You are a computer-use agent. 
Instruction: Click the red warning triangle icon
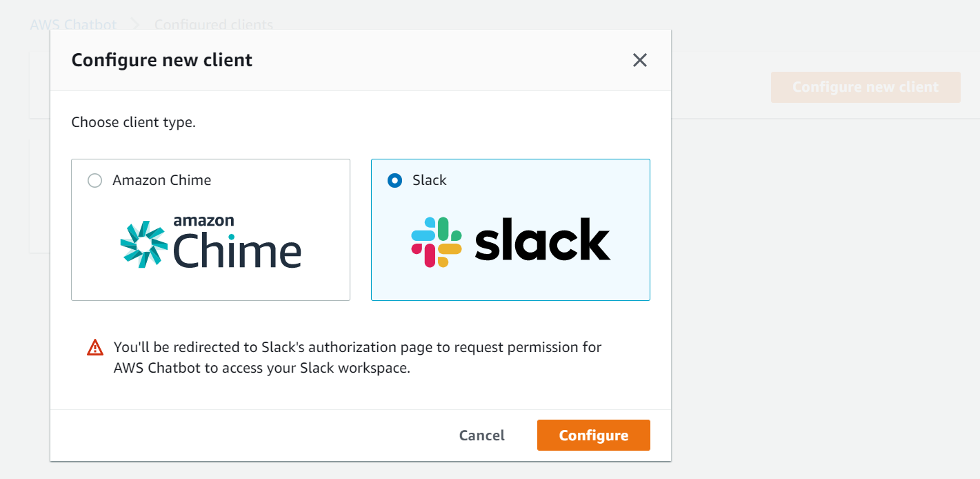[x=95, y=348]
